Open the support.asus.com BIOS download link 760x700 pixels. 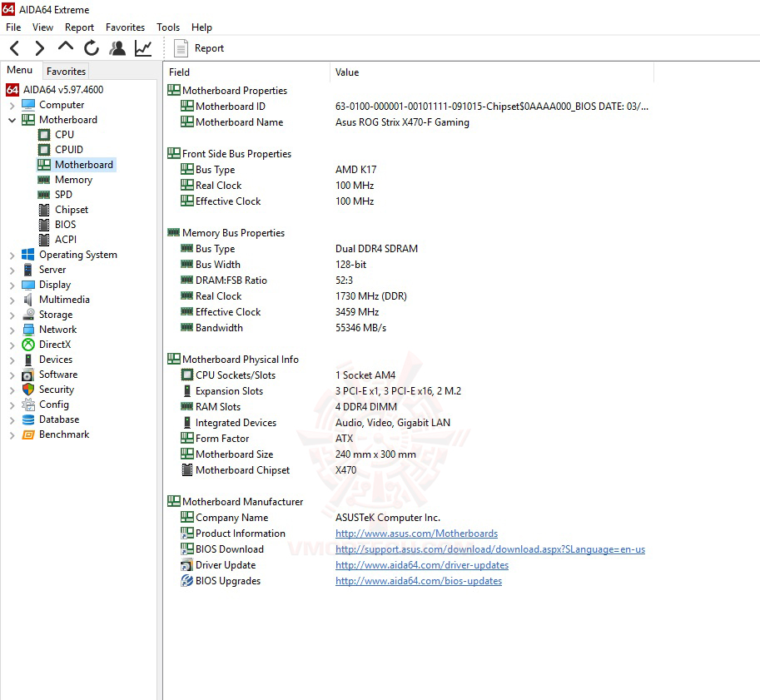[x=490, y=549]
